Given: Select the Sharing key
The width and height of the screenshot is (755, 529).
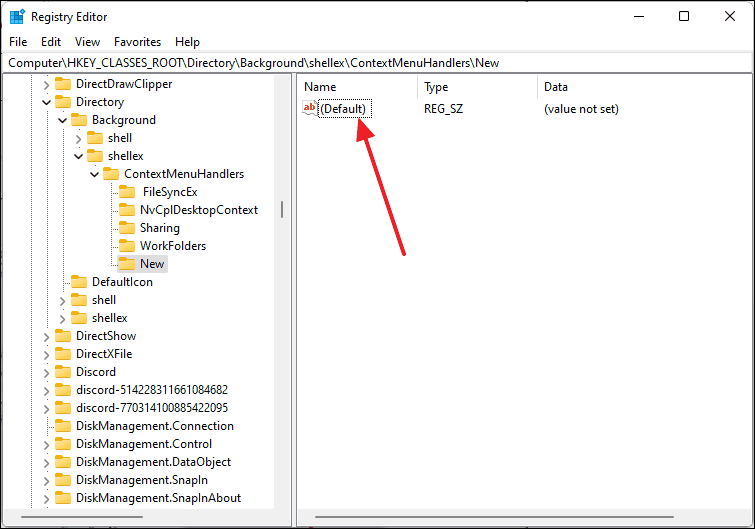Looking at the screenshot, I should (159, 228).
